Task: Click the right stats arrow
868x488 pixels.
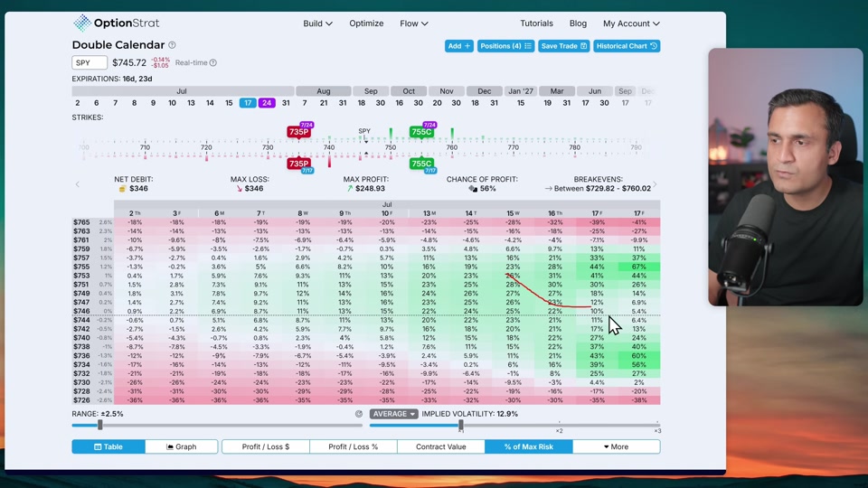Action: [x=655, y=184]
